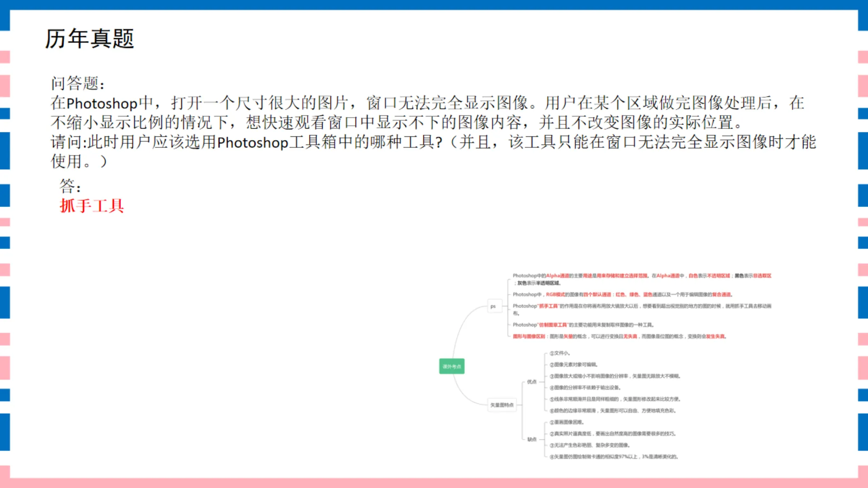
Task: Click disadvantage item ③无法产生色彩艳丽
Action: click(590, 445)
